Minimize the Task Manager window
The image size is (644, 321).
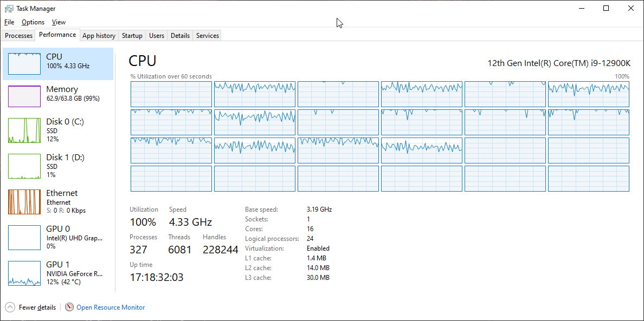click(x=581, y=8)
